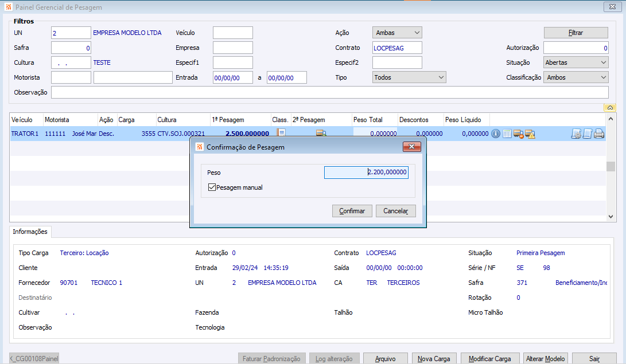This screenshot has height=364, width=626.
Task: Click the Veículo column header
Action: point(26,120)
